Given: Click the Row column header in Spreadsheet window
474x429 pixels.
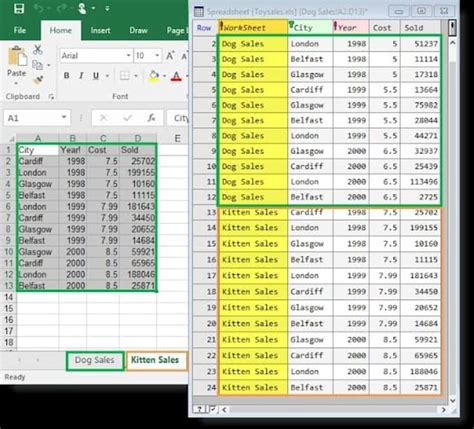Looking at the screenshot, I should tap(204, 28).
